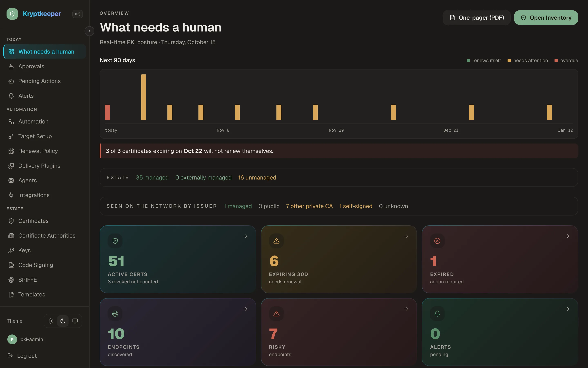
Task: Click the Automation sidebar icon
Action: pyautogui.click(x=11, y=121)
